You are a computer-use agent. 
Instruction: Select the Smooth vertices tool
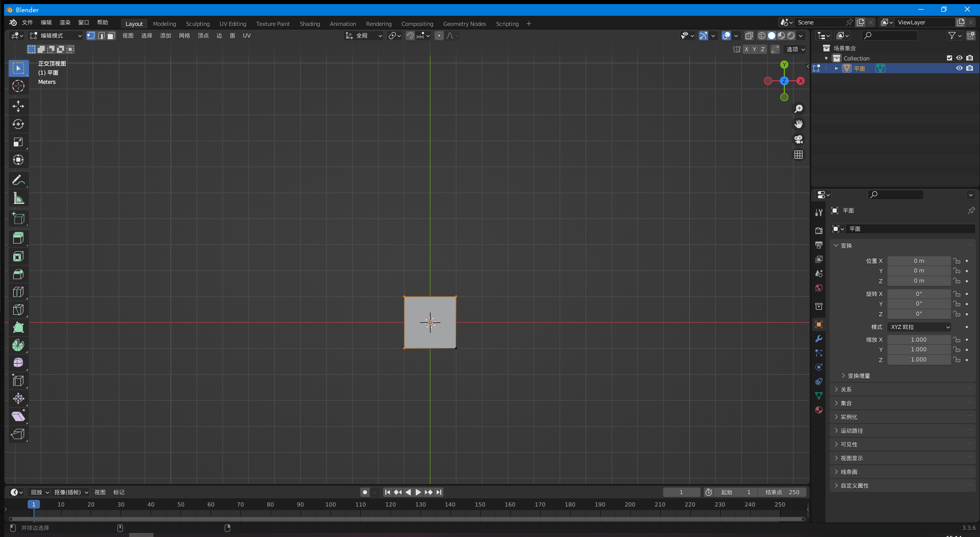click(18, 363)
